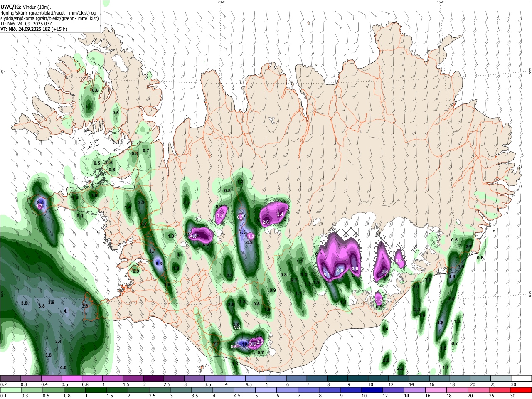Viewport: 532px width, 399px height.
Task: Click the 4.0 value over the ocean rain area
Action: [63, 368]
